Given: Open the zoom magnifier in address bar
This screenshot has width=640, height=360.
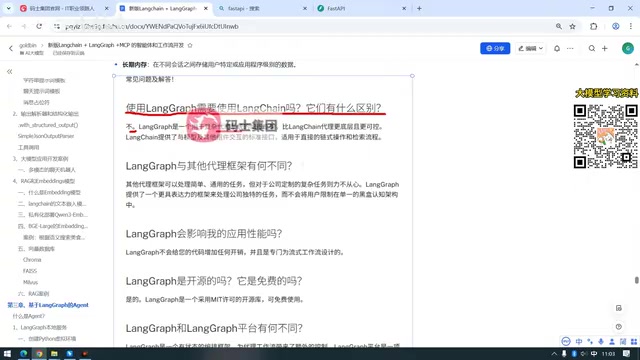Looking at the screenshot, I should pyautogui.click(x=558, y=26).
